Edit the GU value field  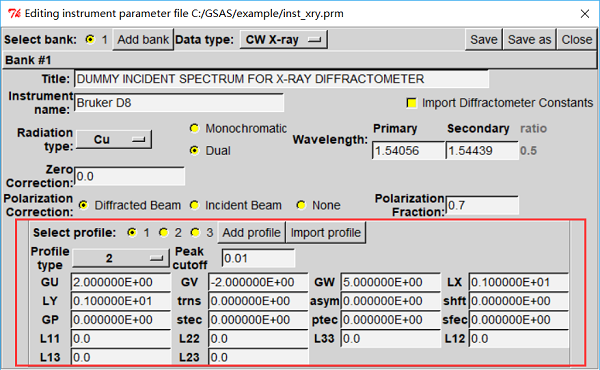pos(121,282)
